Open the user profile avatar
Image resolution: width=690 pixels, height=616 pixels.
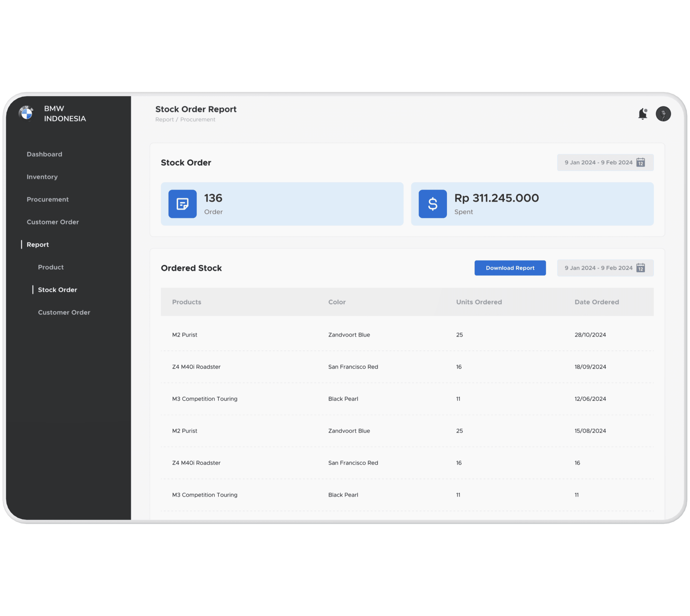click(663, 114)
